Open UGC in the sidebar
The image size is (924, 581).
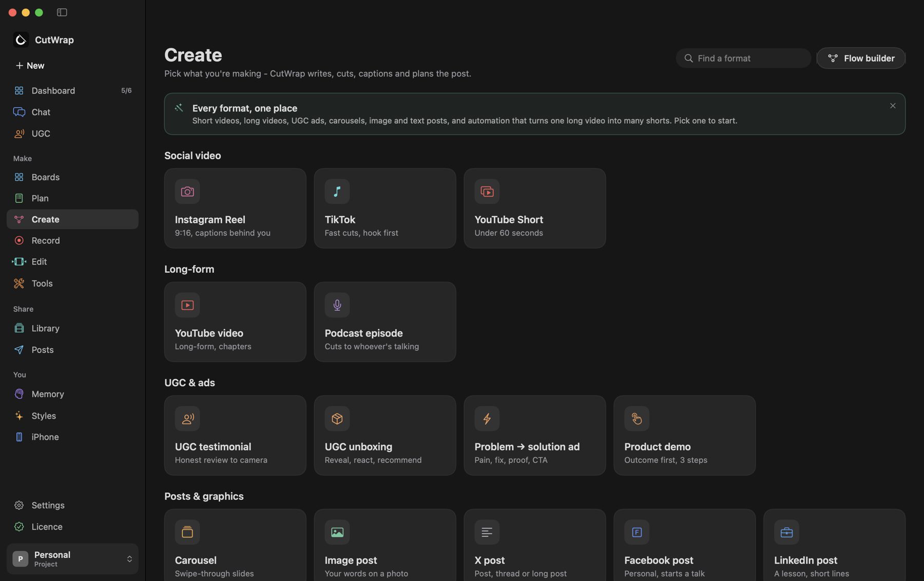(72, 134)
